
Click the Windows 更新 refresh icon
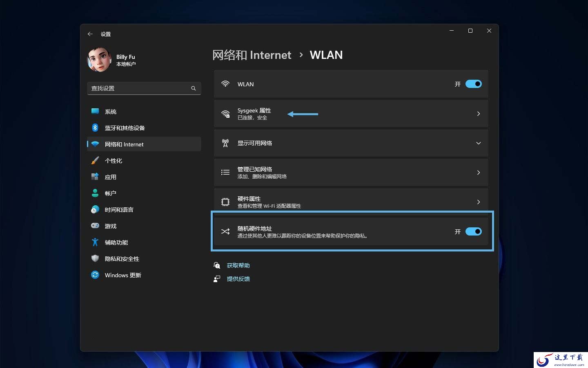tap(95, 275)
